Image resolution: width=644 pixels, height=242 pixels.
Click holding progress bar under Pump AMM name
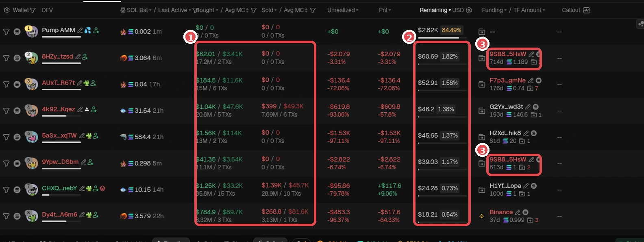[x=61, y=37]
